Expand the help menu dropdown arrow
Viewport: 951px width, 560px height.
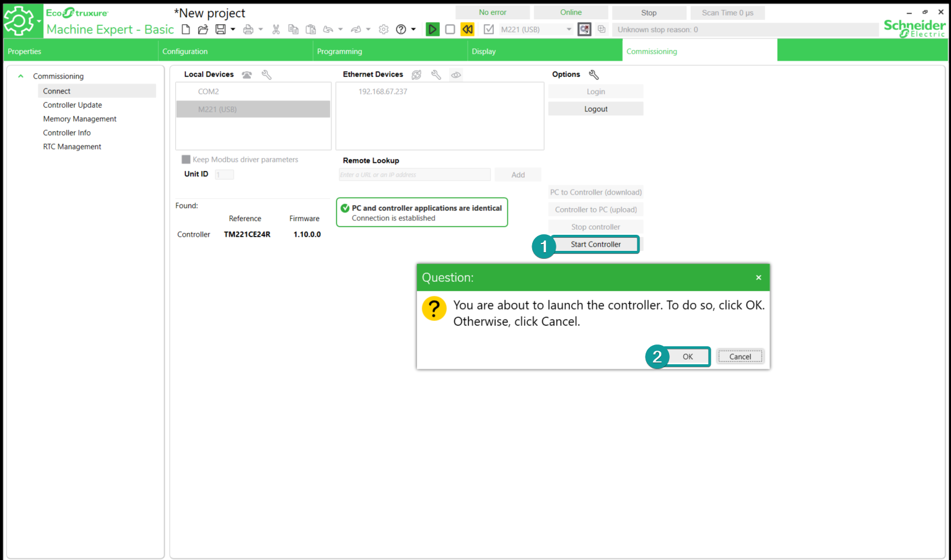click(x=413, y=29)
